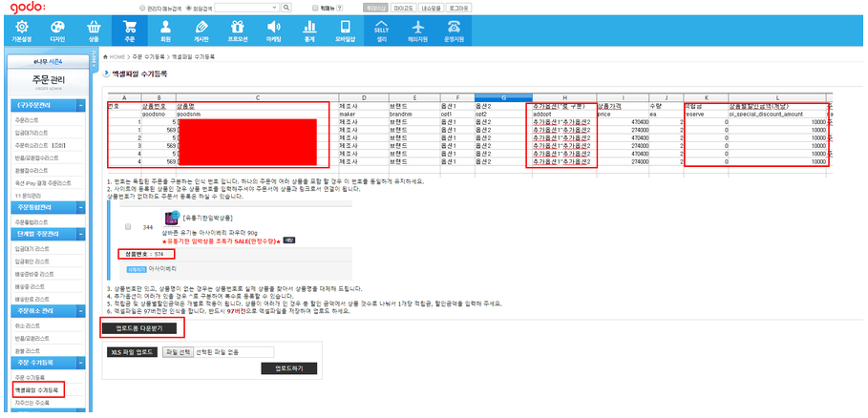The width and height of the screenshot is (868, 418).
Task: Collapse the 주문통합관리 sidebar section
Action: [x=81, y=207]
